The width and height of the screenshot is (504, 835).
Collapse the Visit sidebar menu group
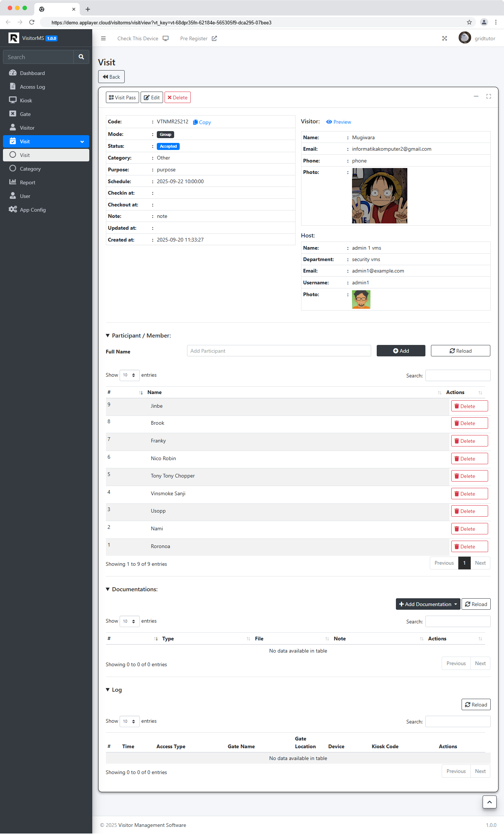(x=46, y=141)
